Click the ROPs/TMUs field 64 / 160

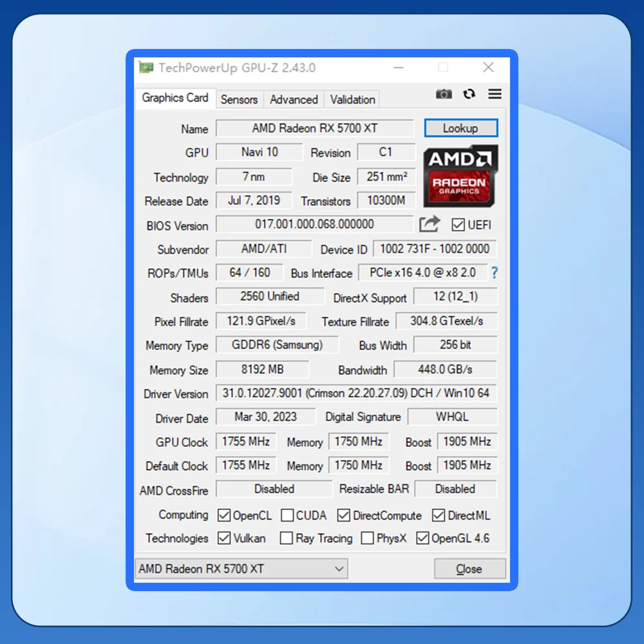tap(249, 272)
